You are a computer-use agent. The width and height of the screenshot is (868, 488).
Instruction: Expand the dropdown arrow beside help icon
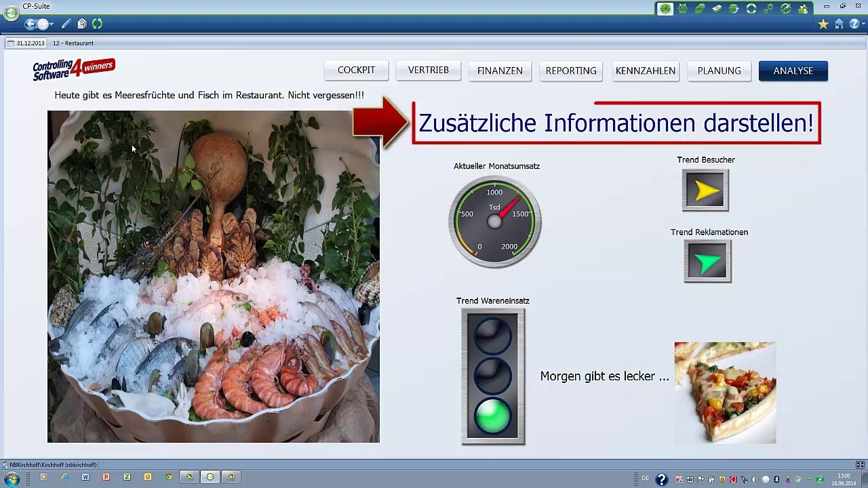[x=863, y=23]
